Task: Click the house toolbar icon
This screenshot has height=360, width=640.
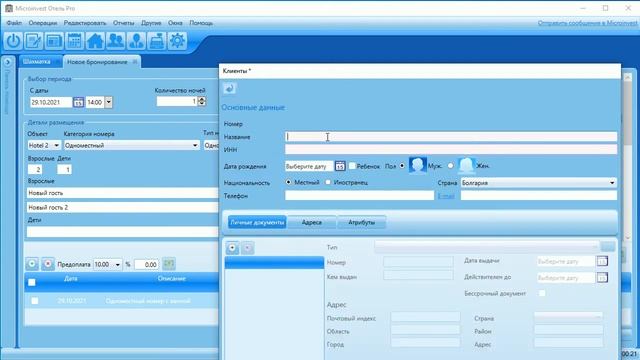Action: 95,41
